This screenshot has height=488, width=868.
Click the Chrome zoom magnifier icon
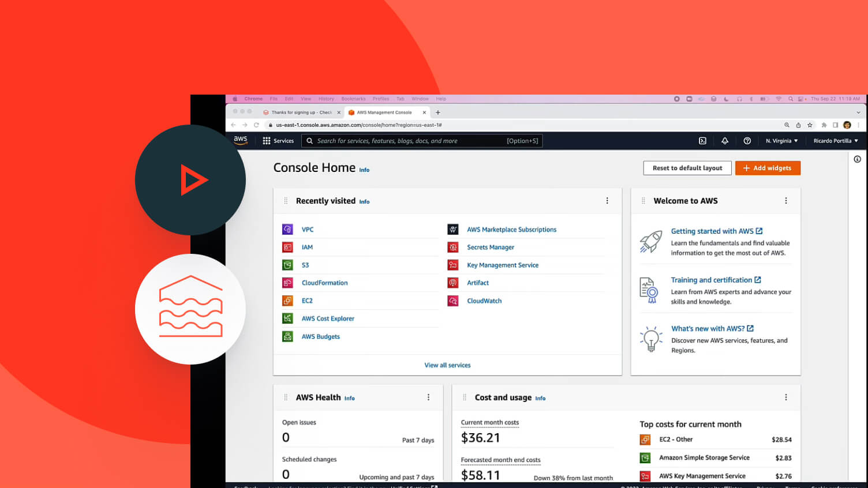click(787, 125)
